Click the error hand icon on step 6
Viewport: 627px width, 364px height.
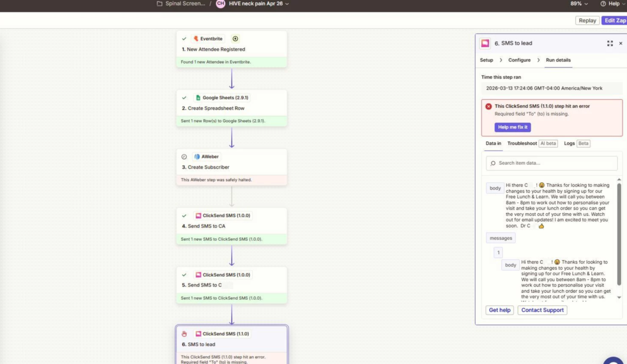pos(184,334)
